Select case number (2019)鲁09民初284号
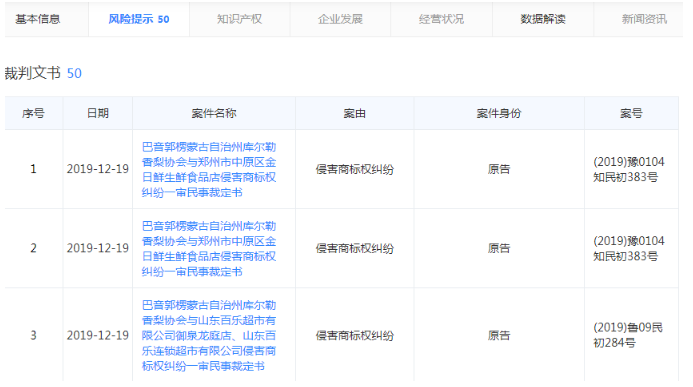Screen dimensions: 693x387 [628, 335]
